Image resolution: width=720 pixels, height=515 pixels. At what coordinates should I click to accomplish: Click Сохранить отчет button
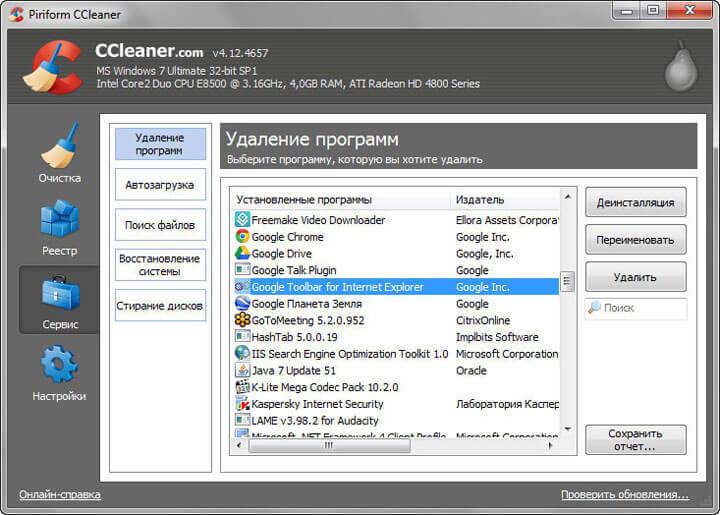[x=636, y=440]
